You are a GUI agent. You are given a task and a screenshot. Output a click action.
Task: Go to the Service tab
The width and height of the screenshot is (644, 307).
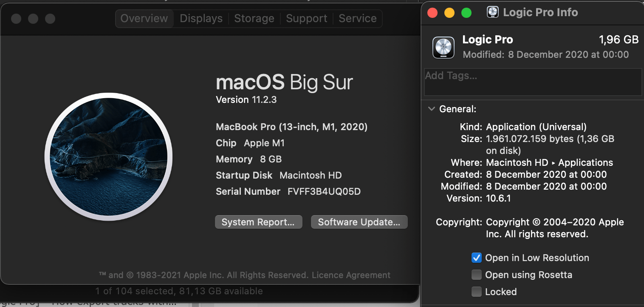(357, 19)
